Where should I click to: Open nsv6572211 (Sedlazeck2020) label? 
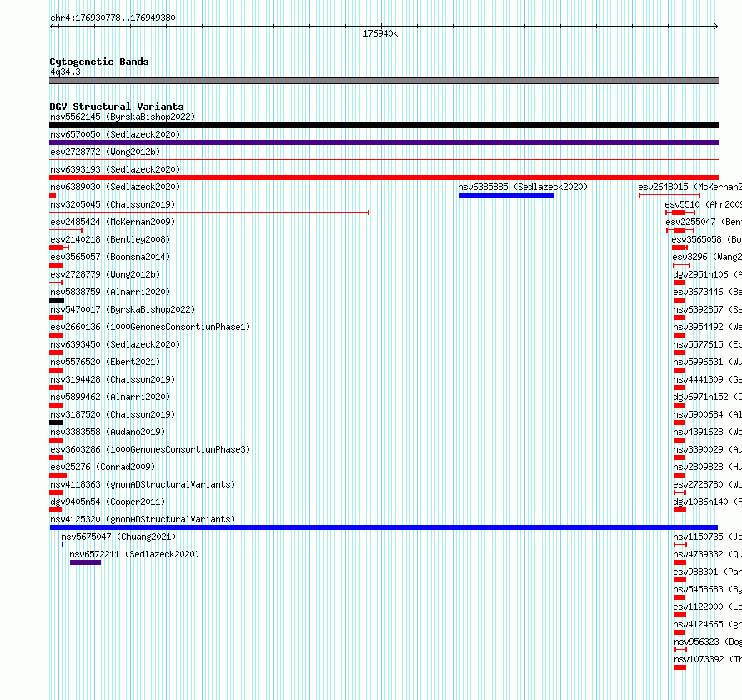pos(134,554)
